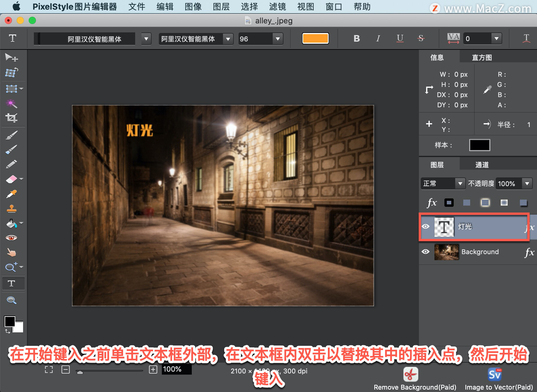The image size is (537, 392).
Task: Click the Background layer thumbnail
Action: click(x=446, y=252)
